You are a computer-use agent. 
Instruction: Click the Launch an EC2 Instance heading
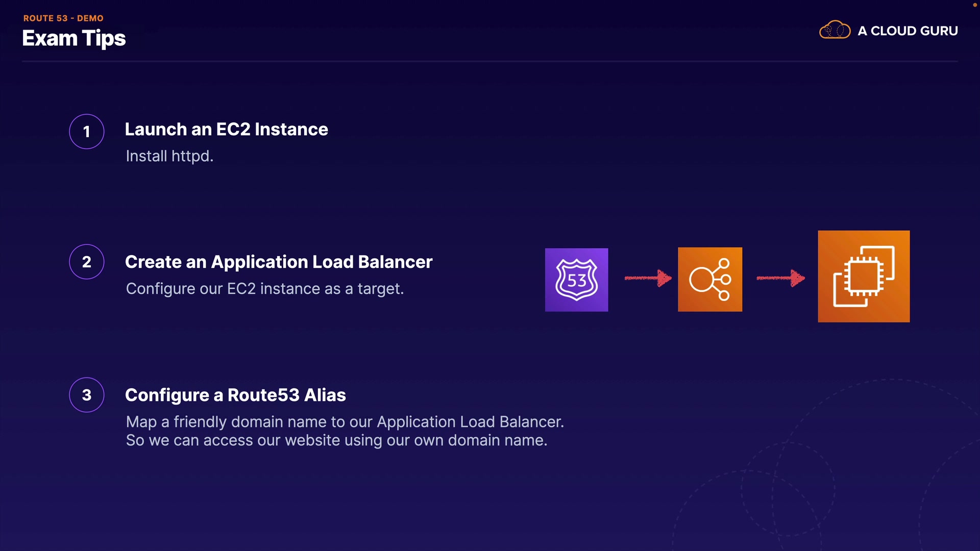(x=226, y=129)
